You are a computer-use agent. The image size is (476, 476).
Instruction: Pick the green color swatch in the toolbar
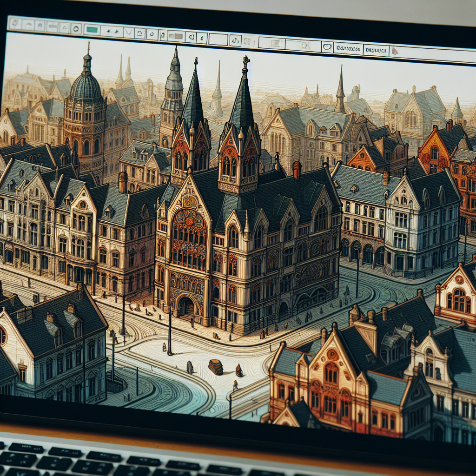pos(92,30)
